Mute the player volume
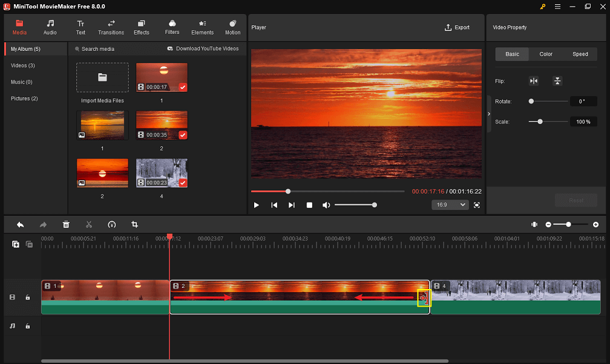The image size is (610, 364). pos(326,205)
